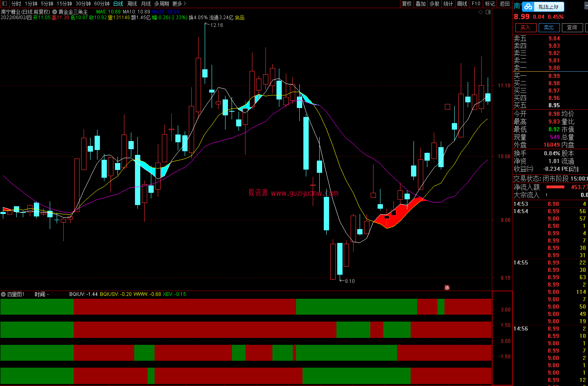Click the 南宁糖业(日线.前复权) chart title
588x386 pixels.
click(25, 12)
